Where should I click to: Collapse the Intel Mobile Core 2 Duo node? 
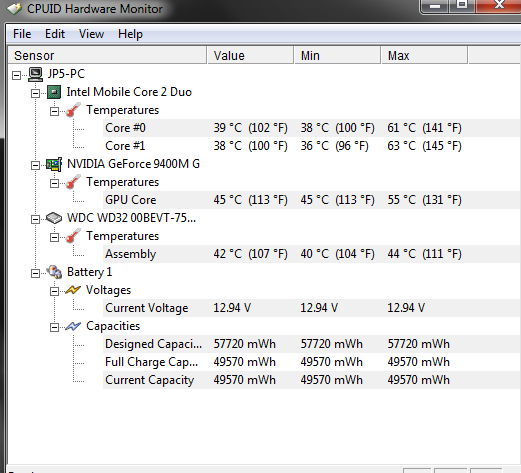(x=35, y=93)
